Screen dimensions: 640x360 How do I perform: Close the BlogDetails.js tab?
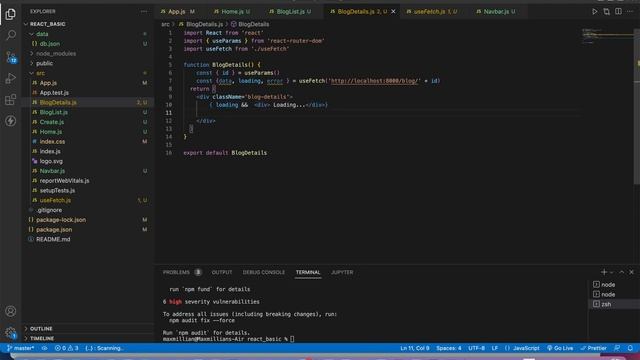point(393,11)
